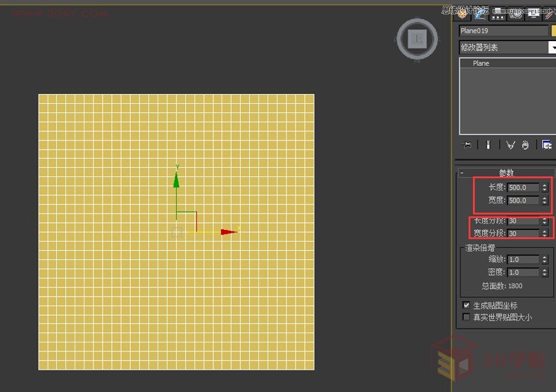Open the Display panel icon
Screen dimensions: 556x392
point(533,14)
